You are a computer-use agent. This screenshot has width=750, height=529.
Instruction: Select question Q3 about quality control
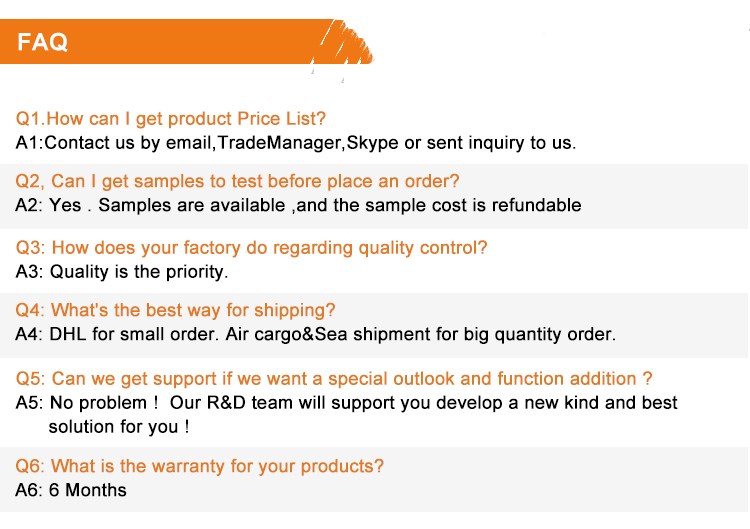point(252,248)
